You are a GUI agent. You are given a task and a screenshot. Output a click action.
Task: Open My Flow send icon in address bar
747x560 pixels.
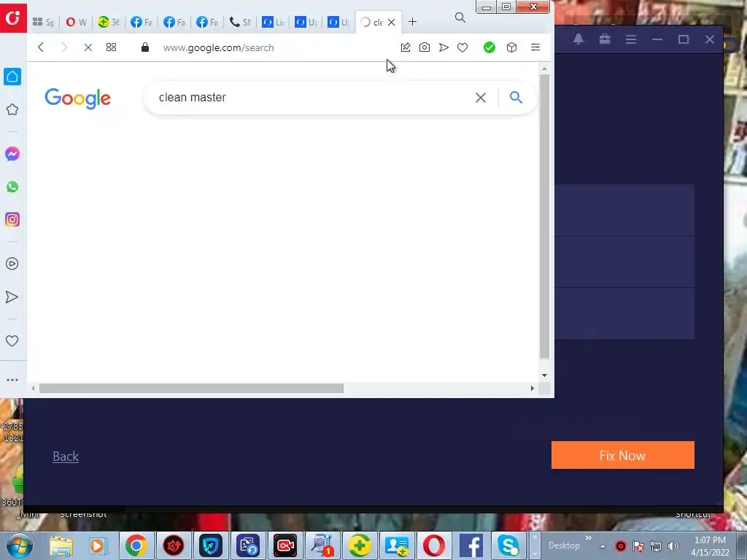[444, 47]
